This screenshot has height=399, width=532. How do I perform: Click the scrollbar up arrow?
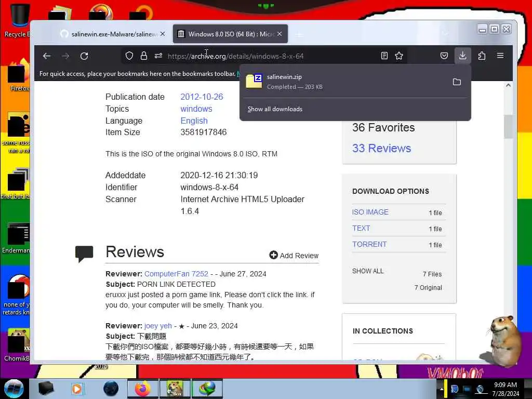coord(508,85)
